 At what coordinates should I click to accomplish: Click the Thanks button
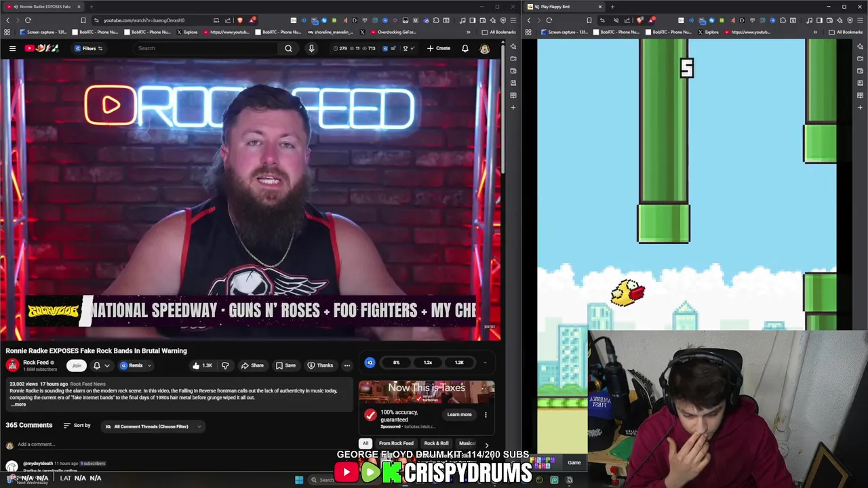point(320,365)
